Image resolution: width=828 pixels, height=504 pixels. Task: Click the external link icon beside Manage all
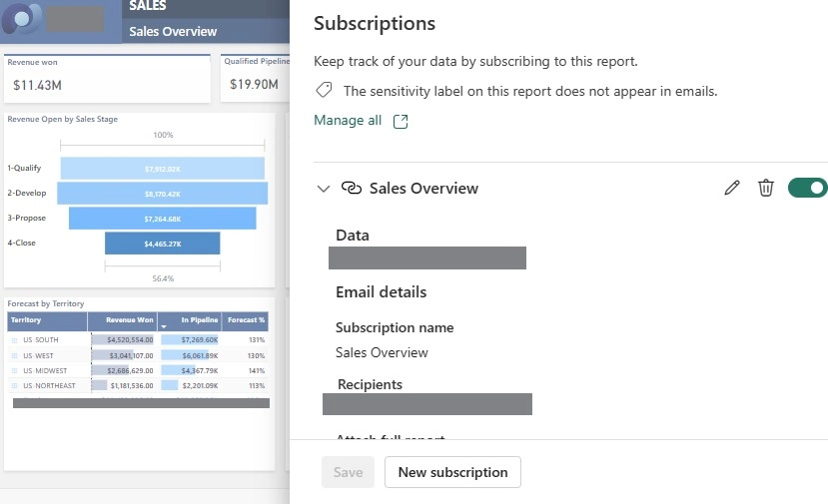pos(401,122)
